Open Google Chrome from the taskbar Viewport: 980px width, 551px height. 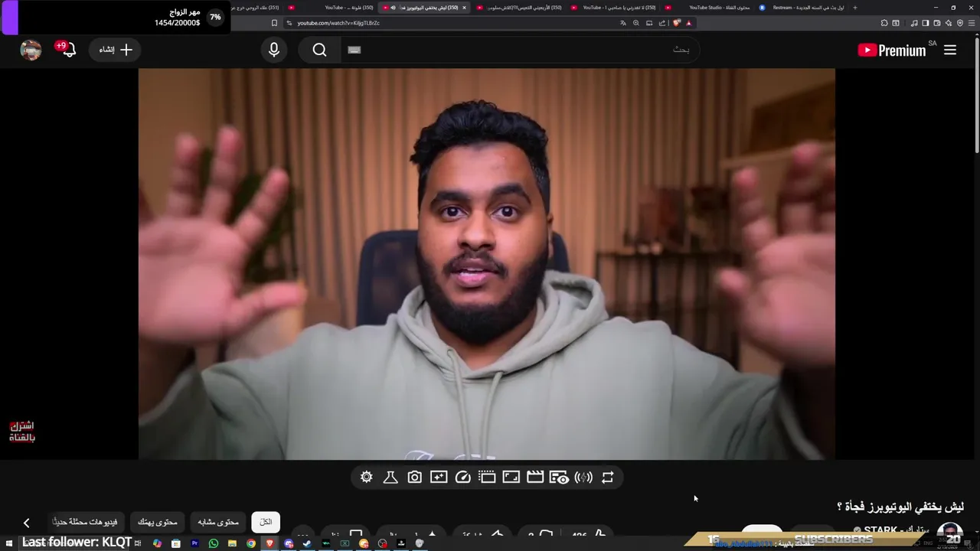click(x=251, y=543)
